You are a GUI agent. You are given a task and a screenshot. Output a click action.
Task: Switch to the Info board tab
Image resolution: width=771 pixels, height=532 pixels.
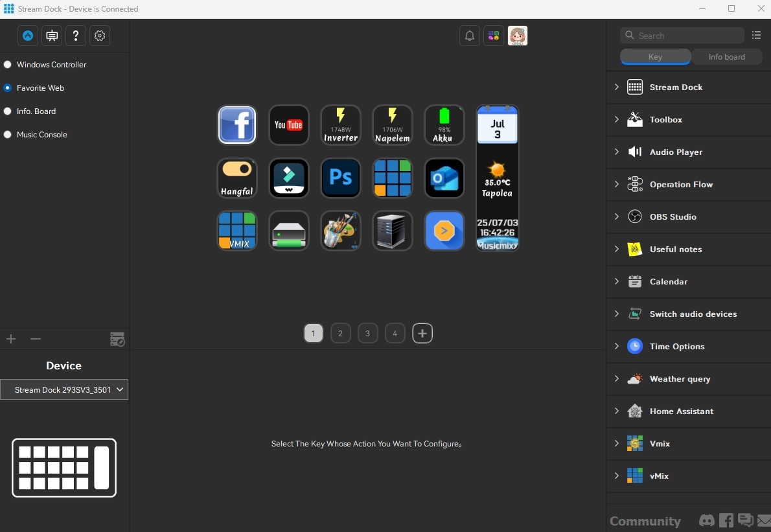(x=727, y=57)
